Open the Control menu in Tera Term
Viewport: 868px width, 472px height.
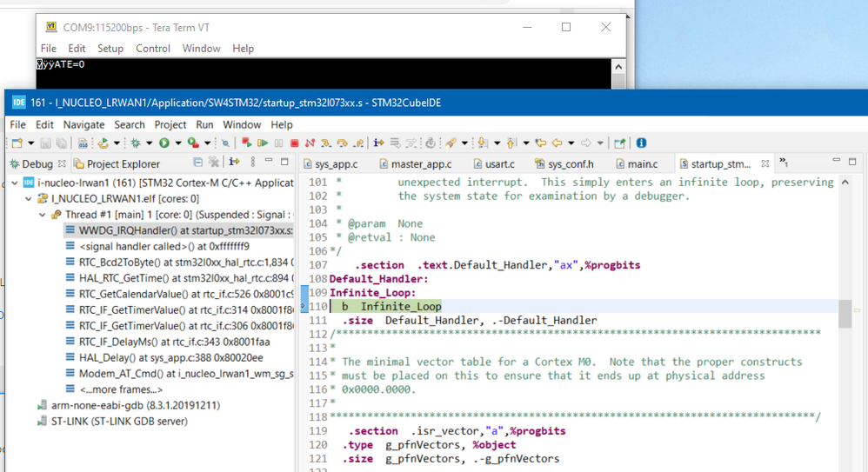click(152, 49)
